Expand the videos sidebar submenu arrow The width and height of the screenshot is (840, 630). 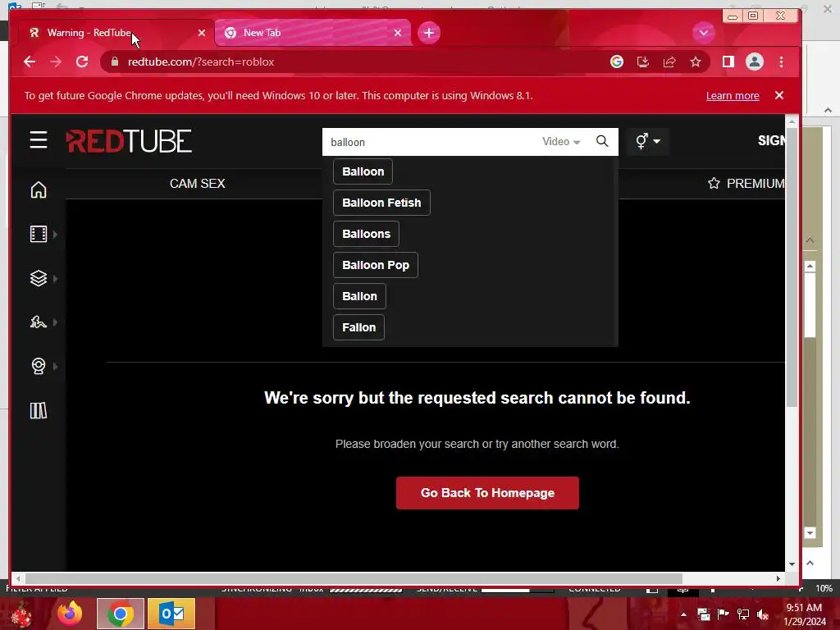point(55,234)
